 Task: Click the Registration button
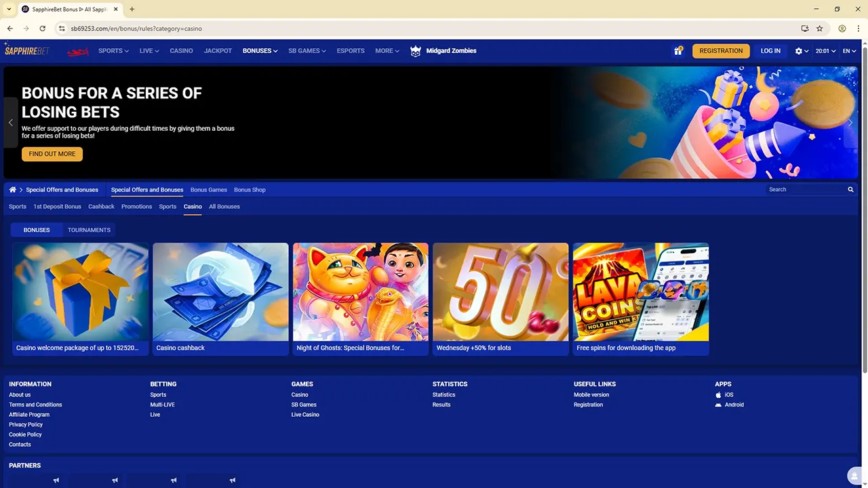(x=721, y=51)
